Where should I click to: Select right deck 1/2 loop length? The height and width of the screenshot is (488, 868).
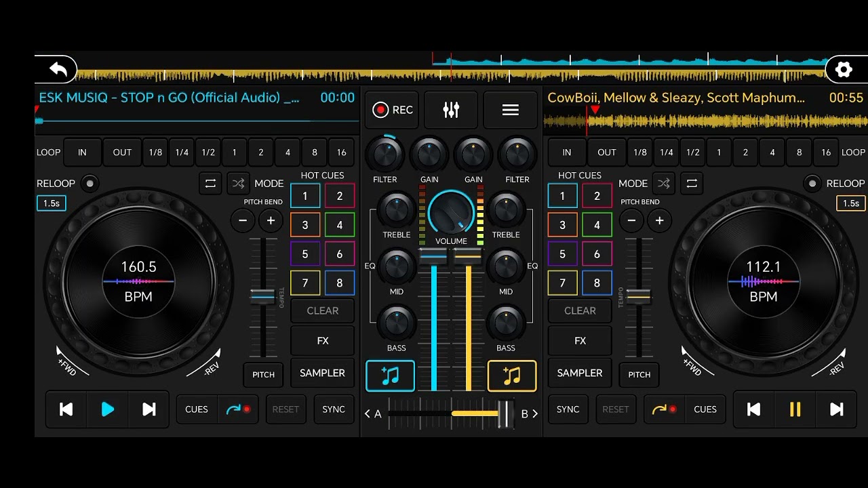693,152
